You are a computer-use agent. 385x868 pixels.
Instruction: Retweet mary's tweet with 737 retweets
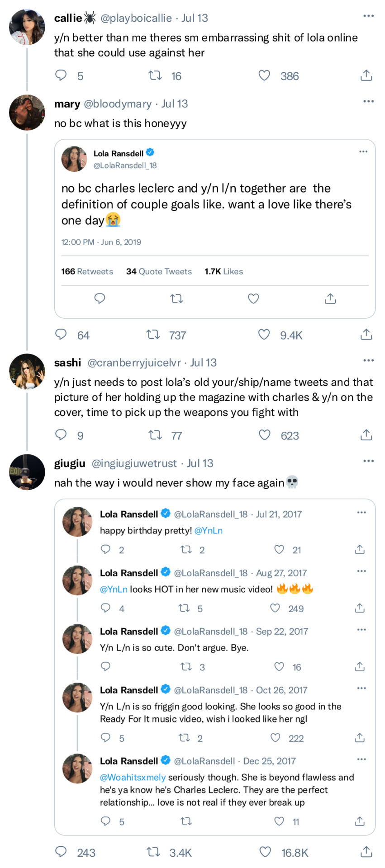(153, 335)
